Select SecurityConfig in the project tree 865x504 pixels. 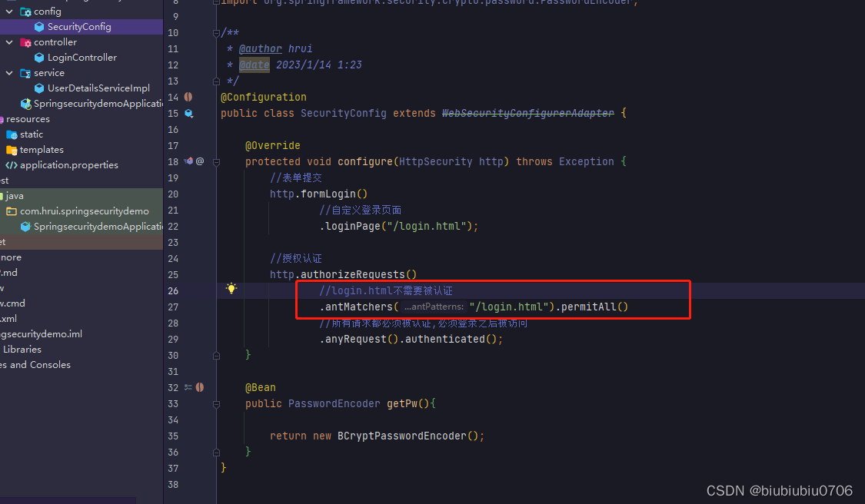(82, 26)
